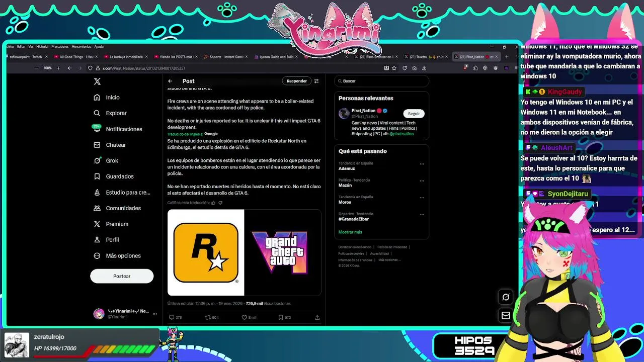This screenshot has height=362, width=644.
Task: Switch to All Good Things tab
Action: (x=74, y=57)
